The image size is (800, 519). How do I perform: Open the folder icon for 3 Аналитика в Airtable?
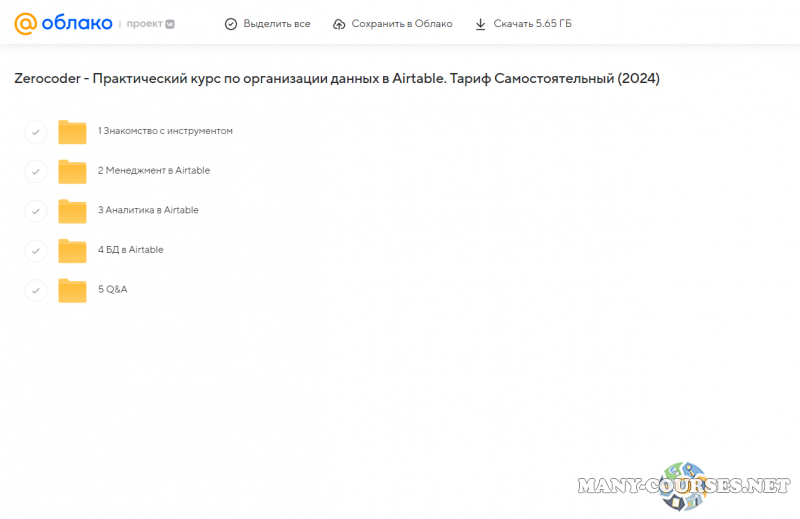pos(72,211)
